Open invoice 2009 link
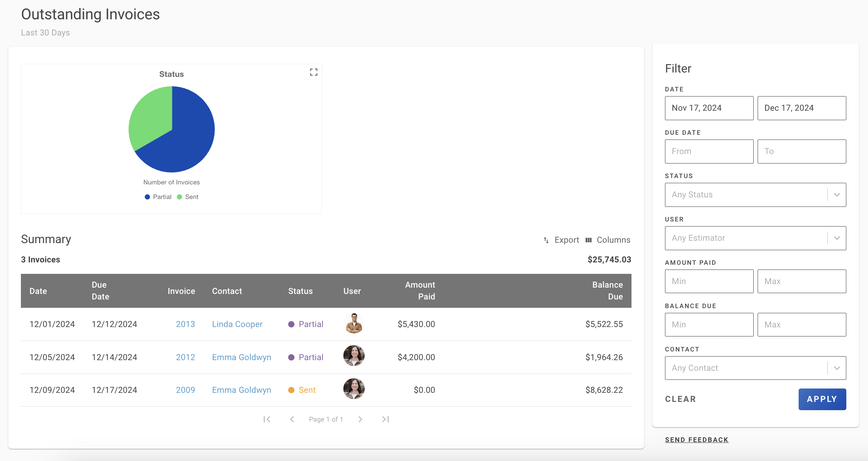868x461 pixels. (x=185, y=390)
